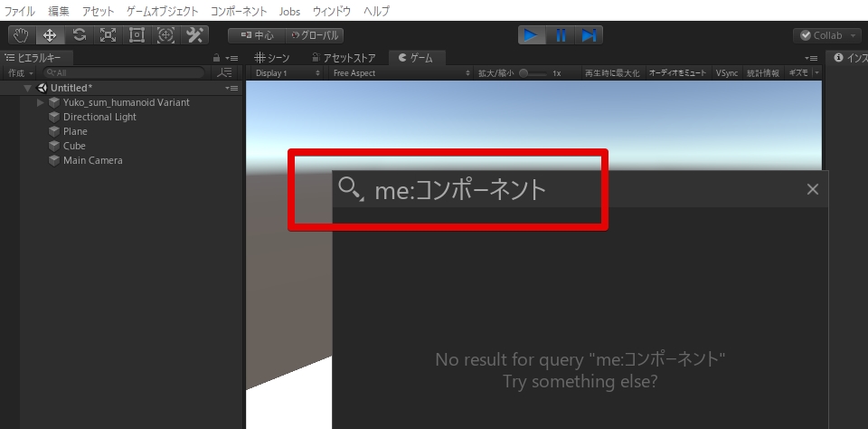Toggle pivot mode 中心 button
This screenshot has height=429, width=868.
point(257,35)
